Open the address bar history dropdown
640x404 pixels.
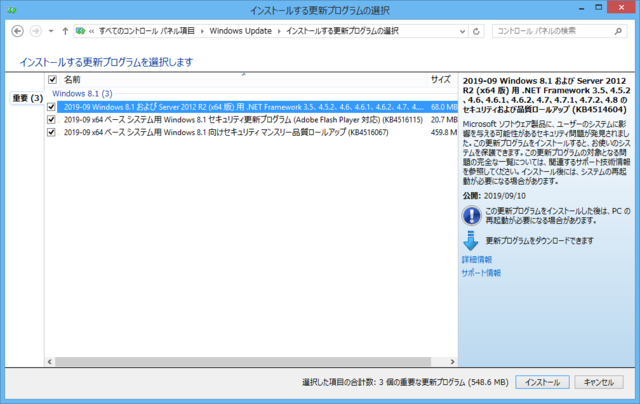[x=462, y=31]
